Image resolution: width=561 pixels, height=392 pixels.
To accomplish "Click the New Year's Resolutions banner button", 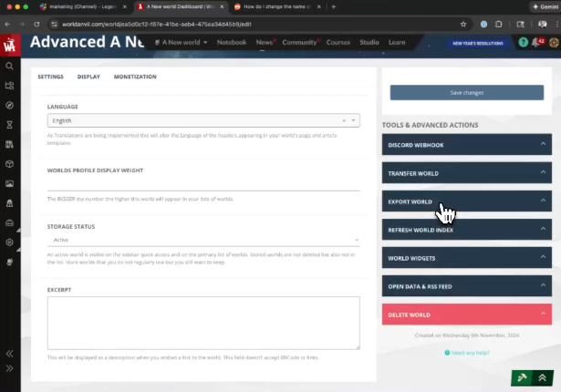I will (478, 43).
